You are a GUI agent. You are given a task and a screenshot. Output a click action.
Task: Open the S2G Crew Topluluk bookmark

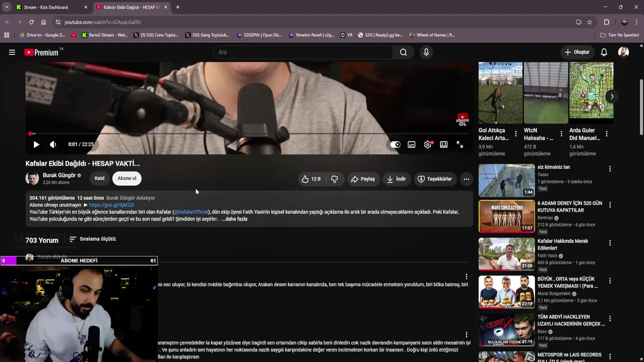click(156, 35)
